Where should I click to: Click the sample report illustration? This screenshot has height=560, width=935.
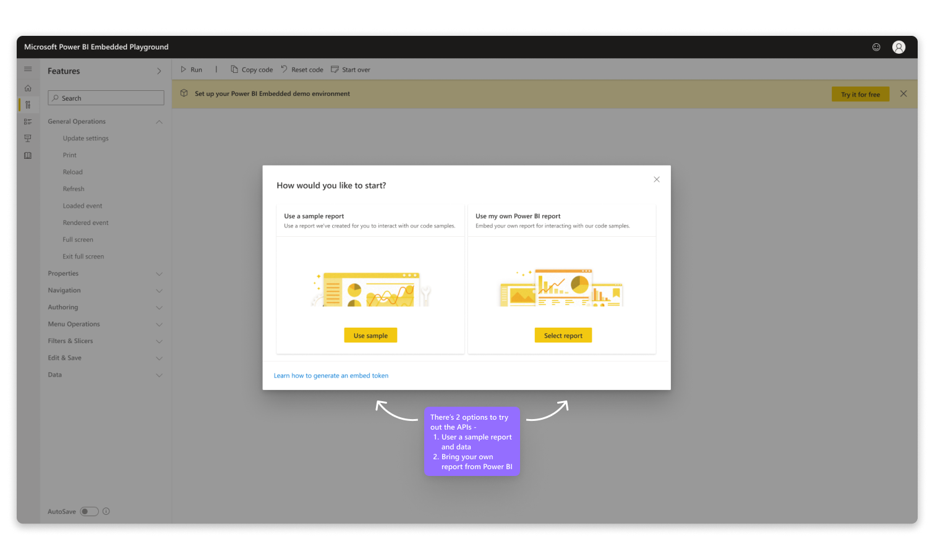[x=370, y=289]
